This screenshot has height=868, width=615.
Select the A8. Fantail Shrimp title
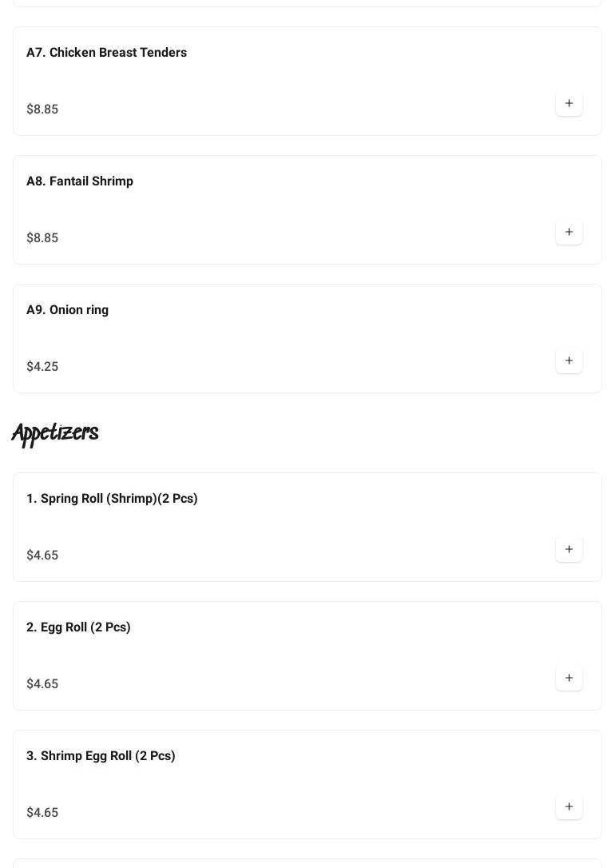[x=80, y=181]
